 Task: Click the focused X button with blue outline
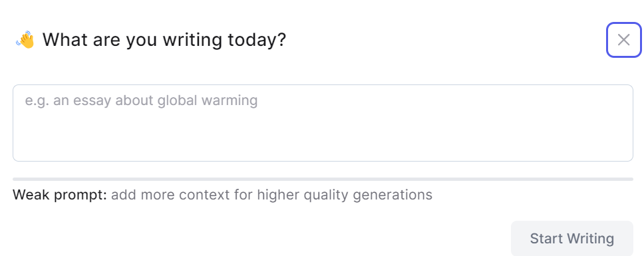[623, 40]
